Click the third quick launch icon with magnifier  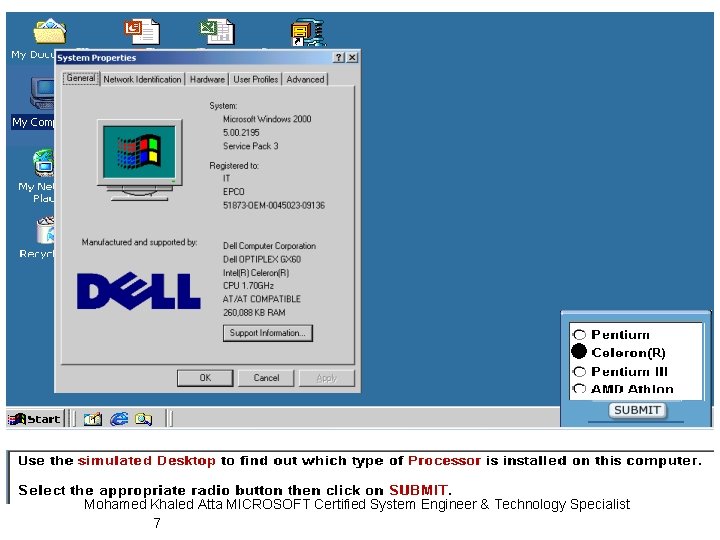pos(143,419)
